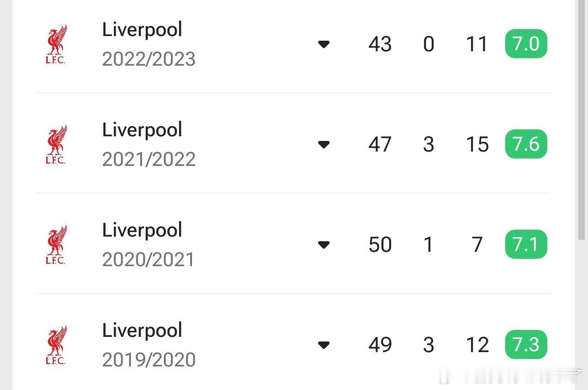Image resolution: width=588 pixels, height=390 pixels.
Task: Click the vertical scrollbar thumb
Action: tap(582, 120)
